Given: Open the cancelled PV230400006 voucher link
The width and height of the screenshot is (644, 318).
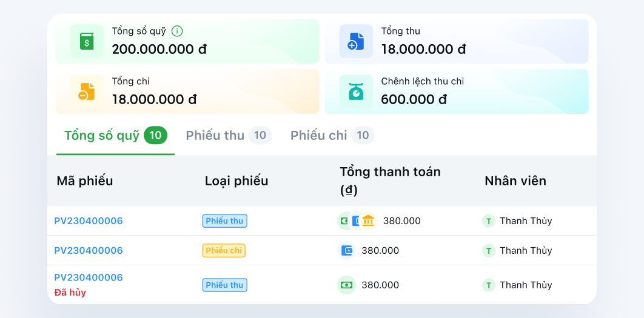Looking at the screenshot, I should click(x=89, y=278).
